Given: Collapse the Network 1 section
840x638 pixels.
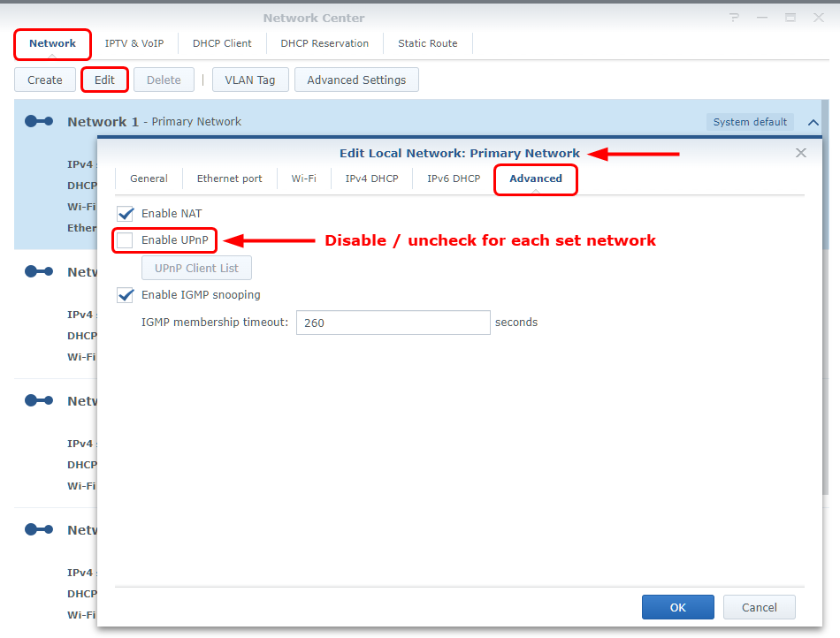Looking at the screenshot, I should [813, 122].
